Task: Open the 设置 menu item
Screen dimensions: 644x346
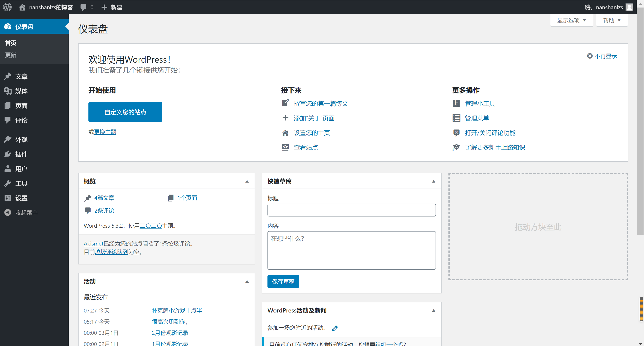Action: pos(21,198)
